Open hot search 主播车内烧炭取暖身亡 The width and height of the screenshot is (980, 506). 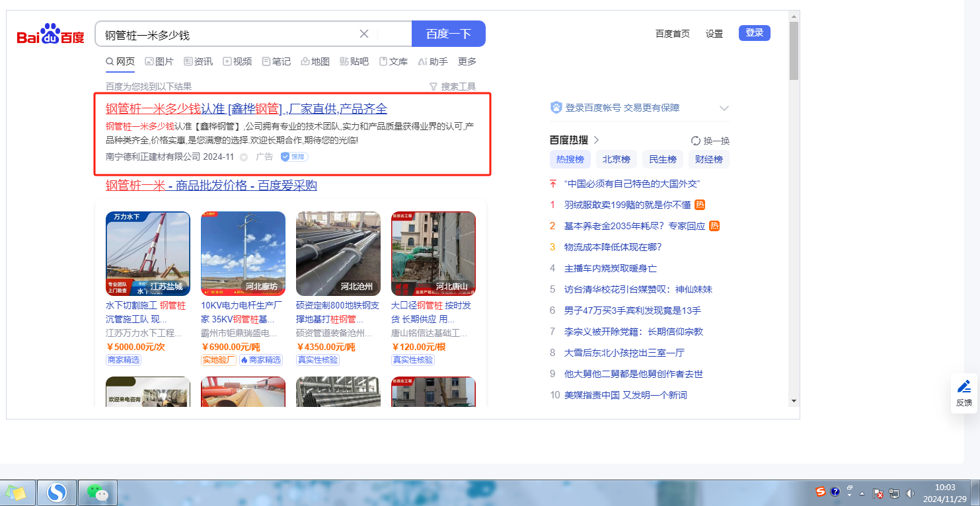(611, 268)
